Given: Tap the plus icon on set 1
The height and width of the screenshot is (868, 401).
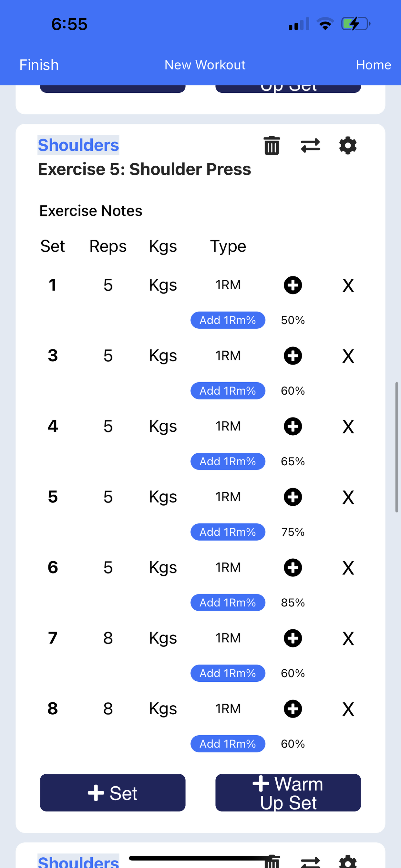Looking at the screenshot, I should [293, 285].
